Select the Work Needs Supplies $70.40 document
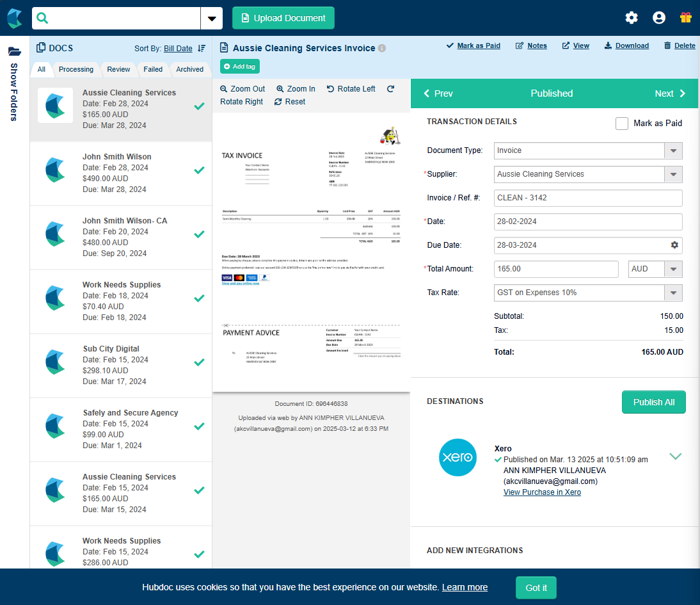 121,301
